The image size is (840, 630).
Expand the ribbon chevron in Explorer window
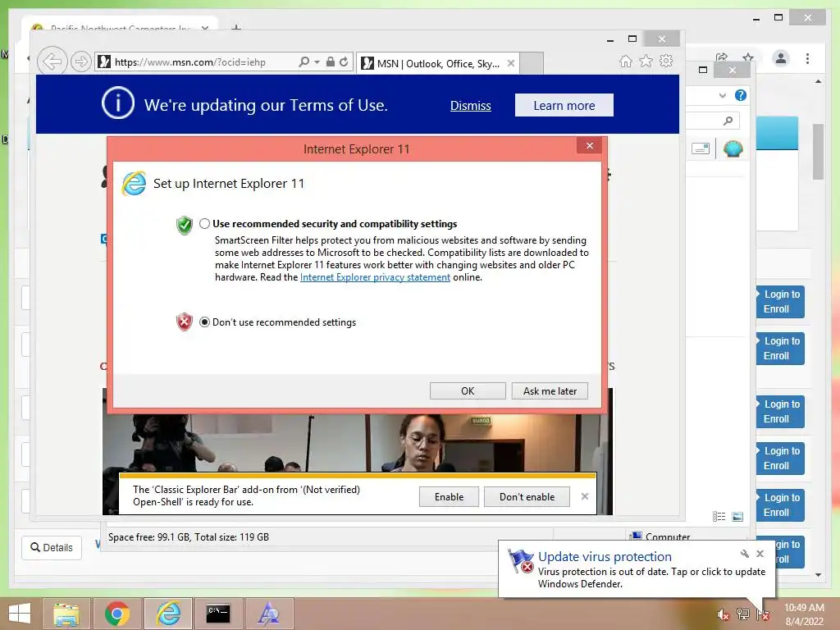[722, 95]
